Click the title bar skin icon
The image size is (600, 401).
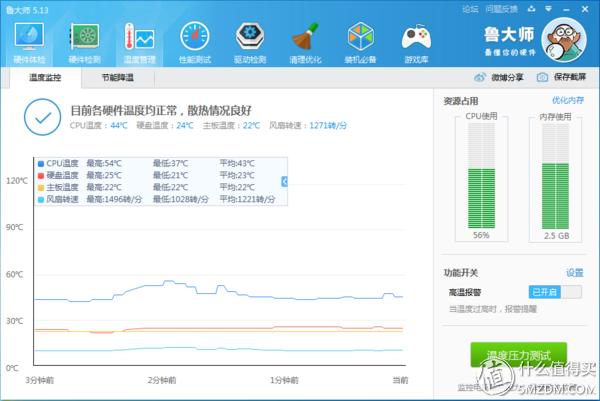click(531, 8)
